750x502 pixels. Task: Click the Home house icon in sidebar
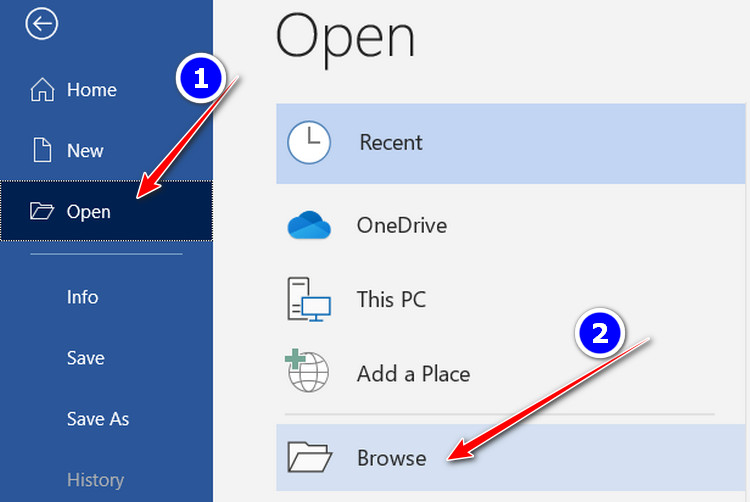[x=42, y=90]
